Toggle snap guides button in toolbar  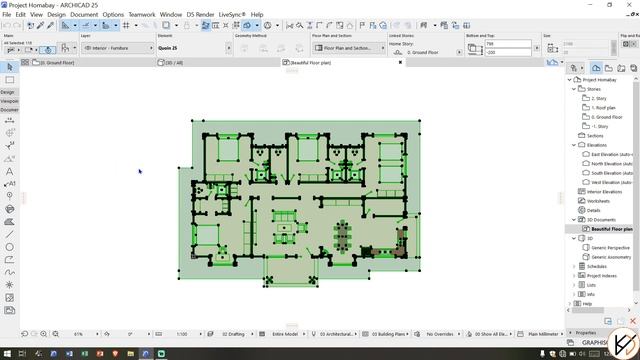tap(86, 25)
